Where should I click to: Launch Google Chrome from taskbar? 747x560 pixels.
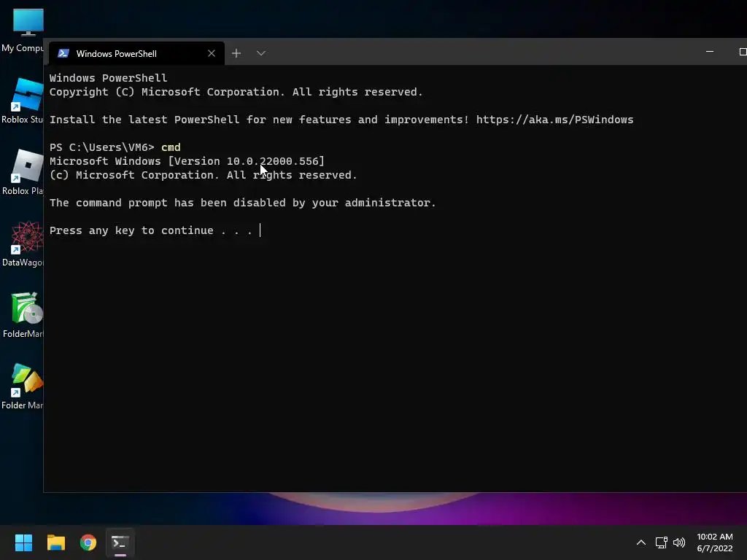point(88,542)
